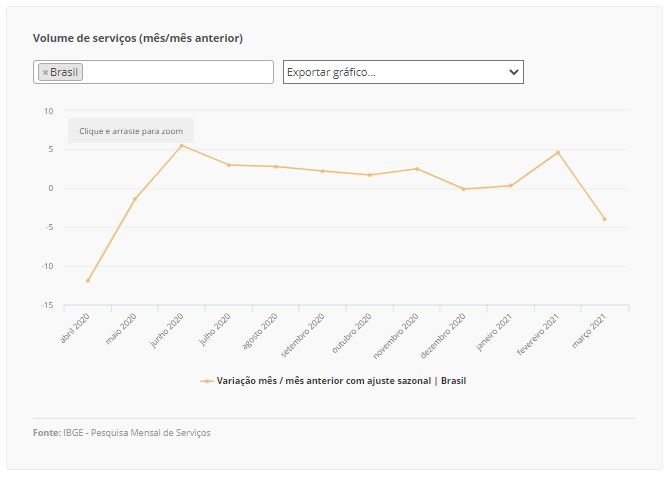Click the 'fevereiro 2021' axis label
668x478 pixels.
pos(538,334)
